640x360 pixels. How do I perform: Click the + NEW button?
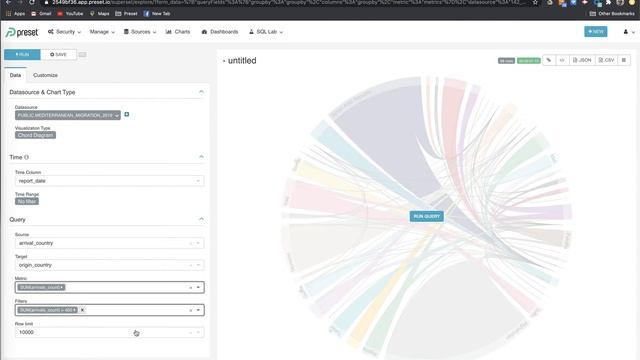(x=596, y=31)
